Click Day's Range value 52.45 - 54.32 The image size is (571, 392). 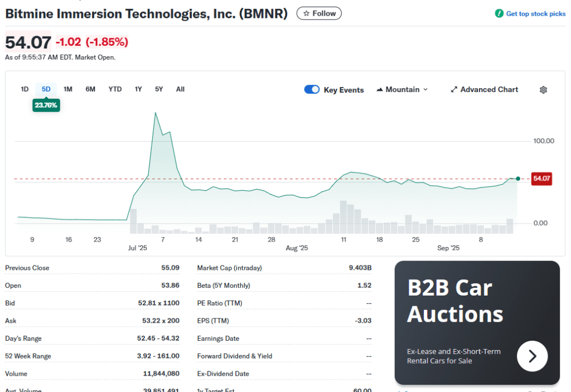tap(158, 338)
